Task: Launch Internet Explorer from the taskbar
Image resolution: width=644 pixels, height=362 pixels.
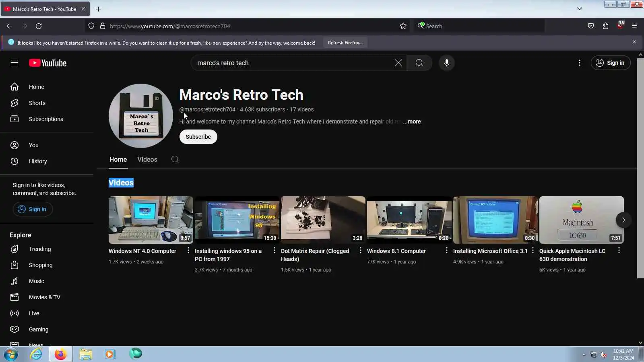Action: point(36,354)
